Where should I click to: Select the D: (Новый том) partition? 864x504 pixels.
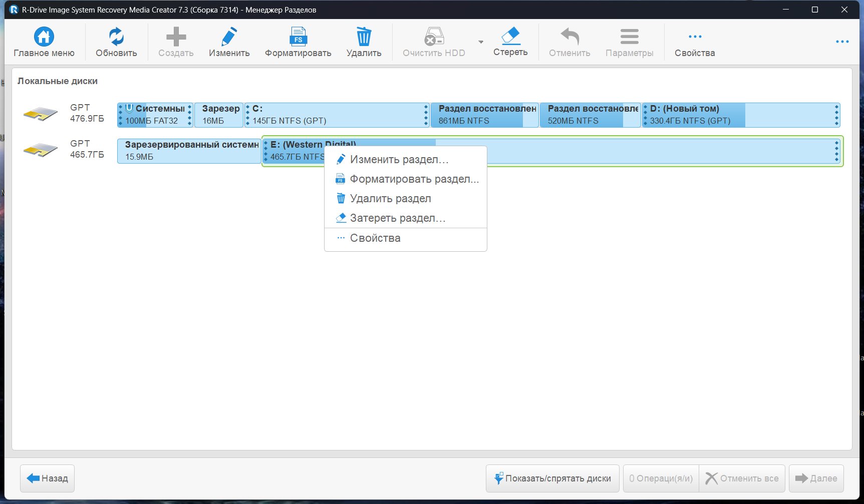tap(741, 115)
